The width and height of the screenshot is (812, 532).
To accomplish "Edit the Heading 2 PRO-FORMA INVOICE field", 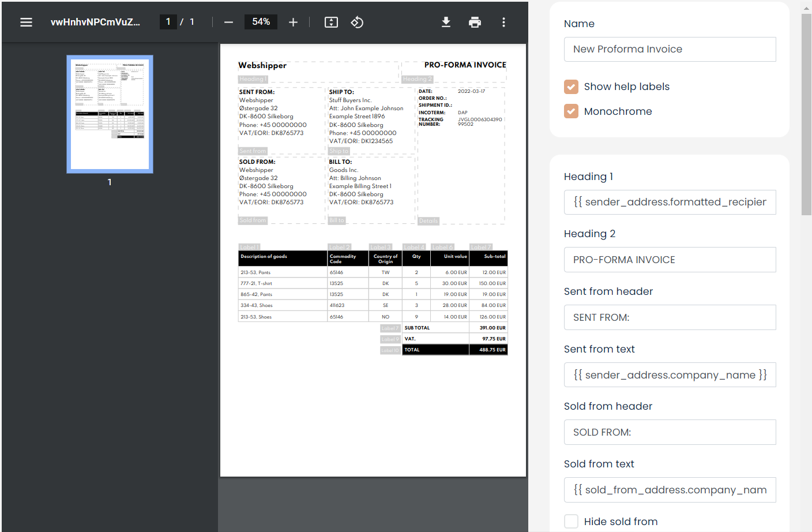I will 670,260.
